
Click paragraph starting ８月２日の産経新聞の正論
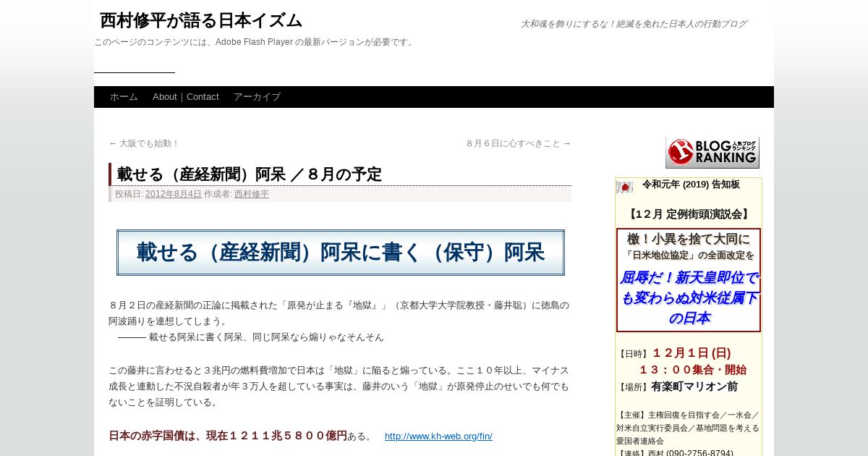[339, 313]
